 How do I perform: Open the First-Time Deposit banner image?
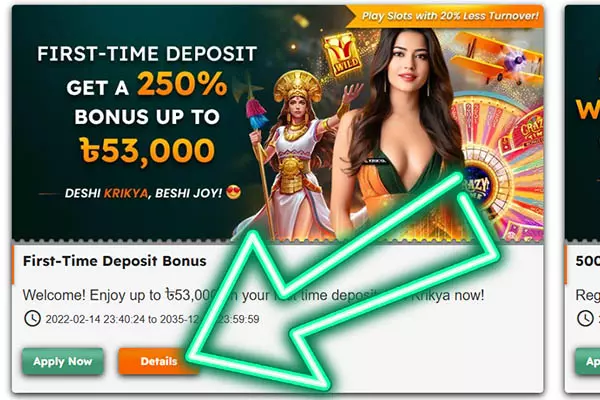(x=278, y=123)
